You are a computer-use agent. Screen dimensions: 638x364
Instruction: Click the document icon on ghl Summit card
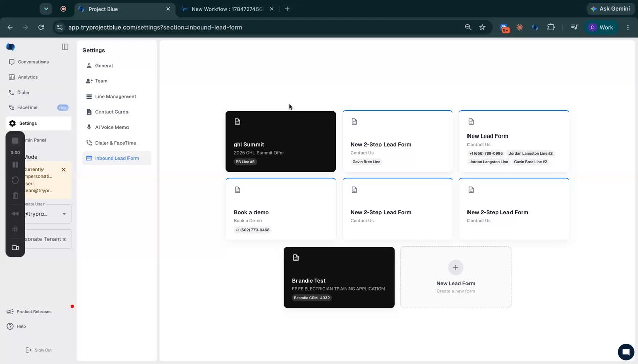238,122
